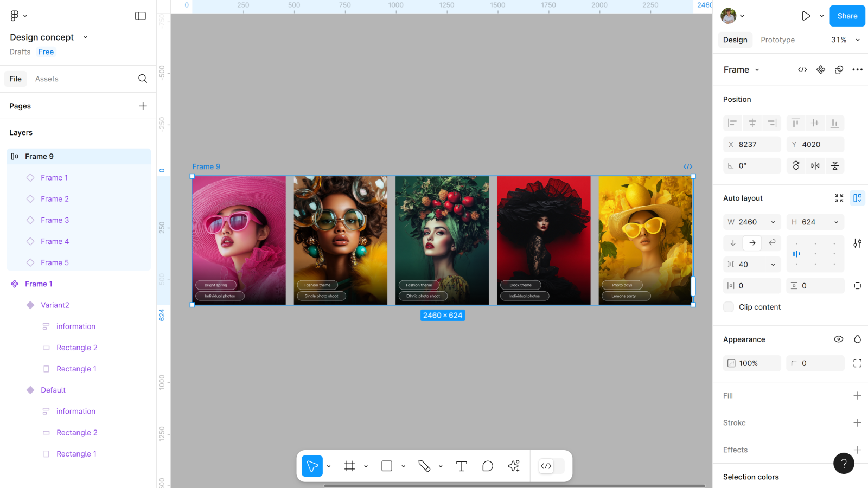
Task: Select the Text tool in toolbar
Action: point(461,466)
